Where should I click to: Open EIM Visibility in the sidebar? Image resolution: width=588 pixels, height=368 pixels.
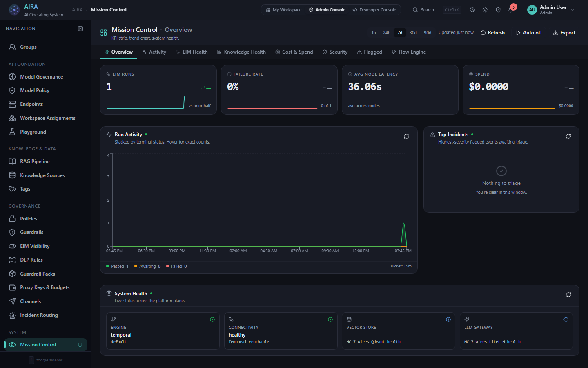pyautogui.click(x=46, y=246)
